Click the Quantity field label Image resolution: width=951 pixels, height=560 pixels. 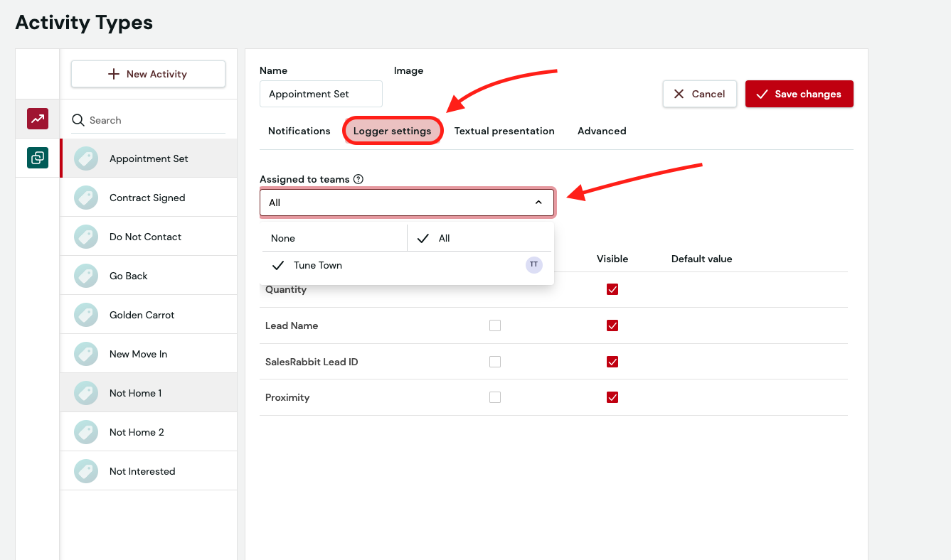pos(286,289)
